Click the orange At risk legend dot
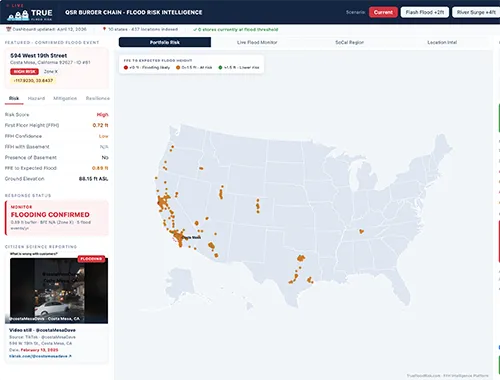 (x=178, y=67)
